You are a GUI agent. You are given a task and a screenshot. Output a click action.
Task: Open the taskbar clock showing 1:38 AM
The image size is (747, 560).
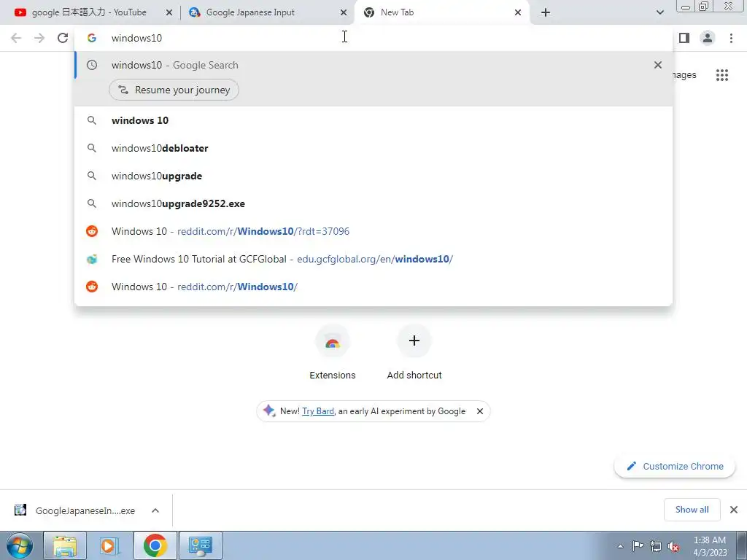tap(710, 546)
